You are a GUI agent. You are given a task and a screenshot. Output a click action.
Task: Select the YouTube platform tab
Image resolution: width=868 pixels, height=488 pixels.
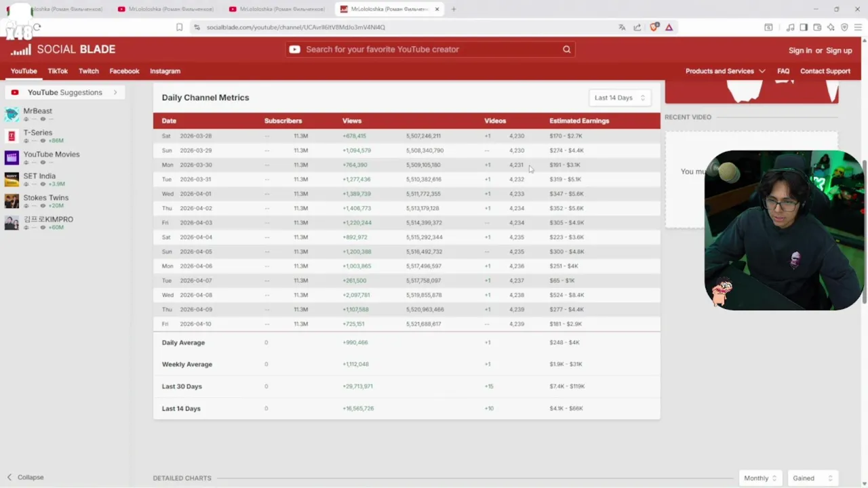[24, 71]
